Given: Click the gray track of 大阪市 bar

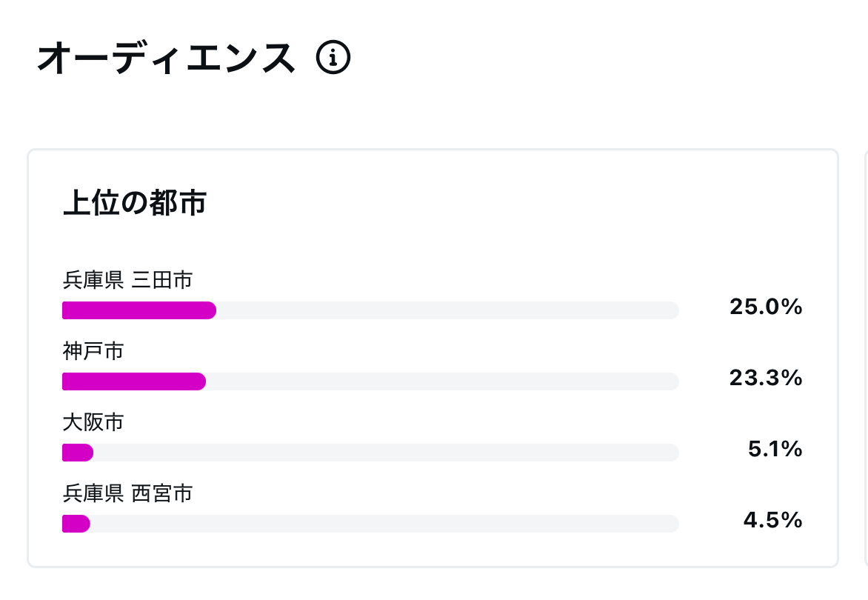Looking at the screenshot, I should pos(386,452).
